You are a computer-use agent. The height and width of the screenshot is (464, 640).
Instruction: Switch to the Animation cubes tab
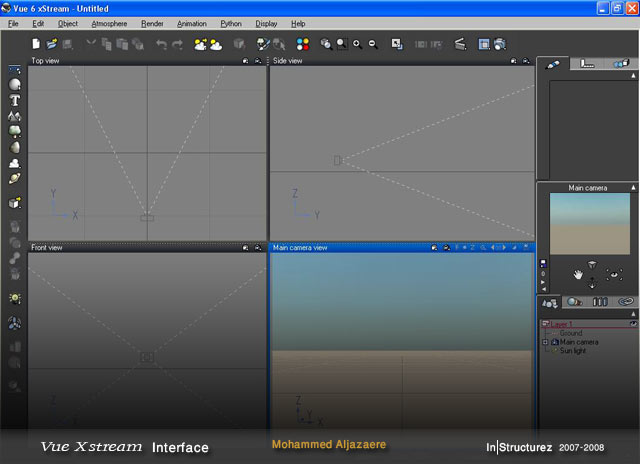621,63
